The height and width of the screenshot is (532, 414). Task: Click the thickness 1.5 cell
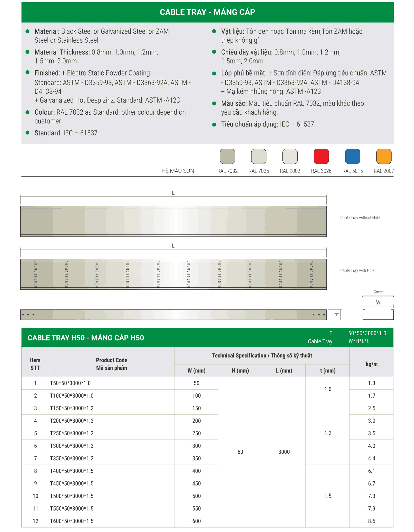coord(328,496)
